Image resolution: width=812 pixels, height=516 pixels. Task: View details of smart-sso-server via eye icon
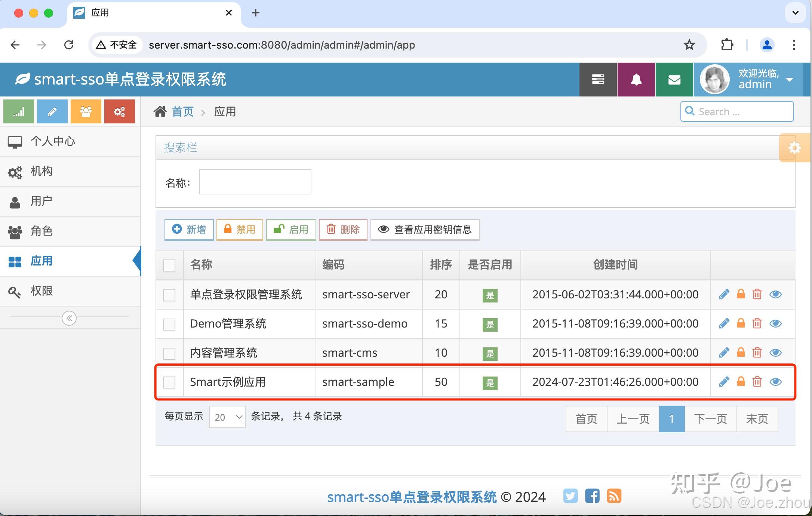coord(775,294)
